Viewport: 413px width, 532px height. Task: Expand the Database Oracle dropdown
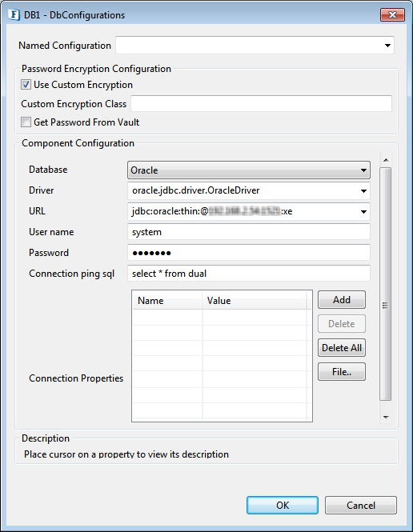(x=363, y=170)
